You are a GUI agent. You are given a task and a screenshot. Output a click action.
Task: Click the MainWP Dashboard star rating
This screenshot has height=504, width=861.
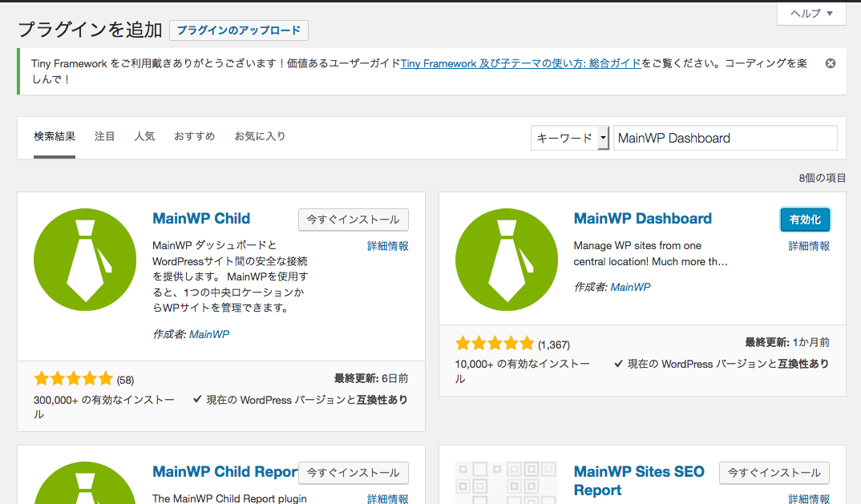pos(495,344)
